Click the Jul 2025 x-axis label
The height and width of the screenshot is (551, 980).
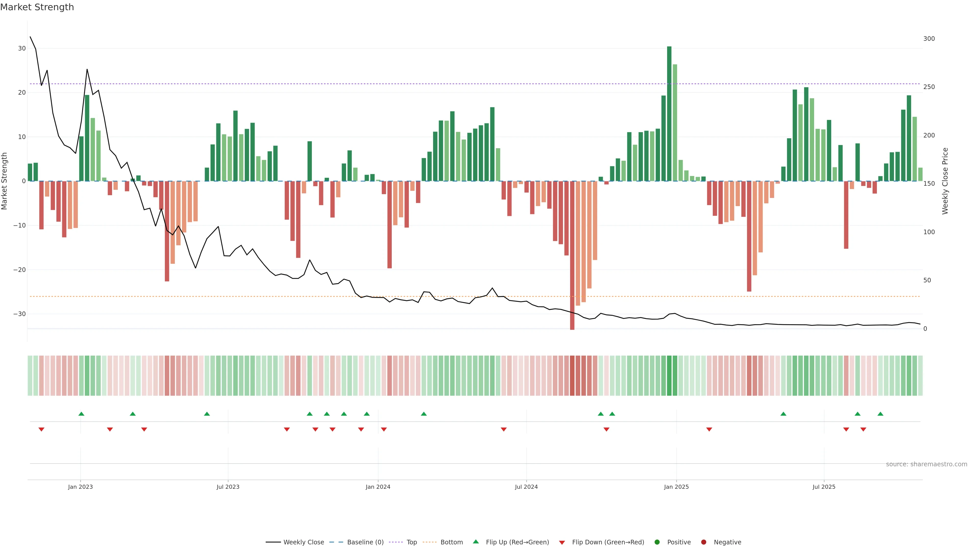point(824,487)
